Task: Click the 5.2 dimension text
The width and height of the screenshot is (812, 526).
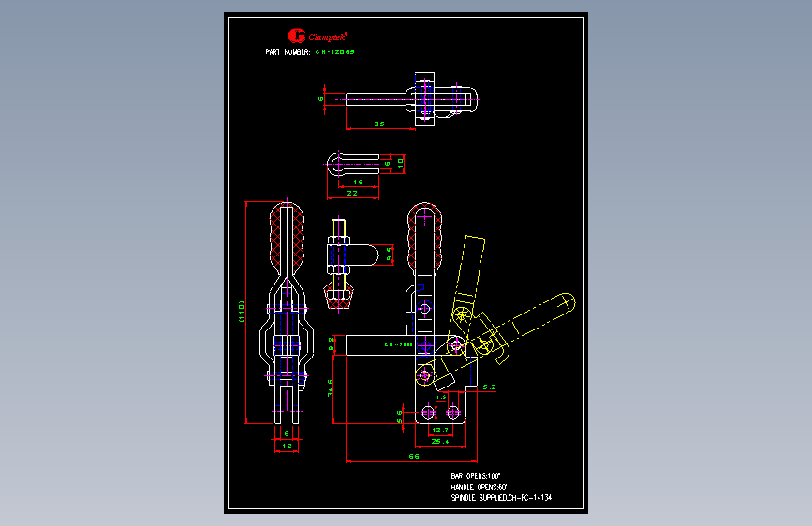Action: click(x=490, y=387)
